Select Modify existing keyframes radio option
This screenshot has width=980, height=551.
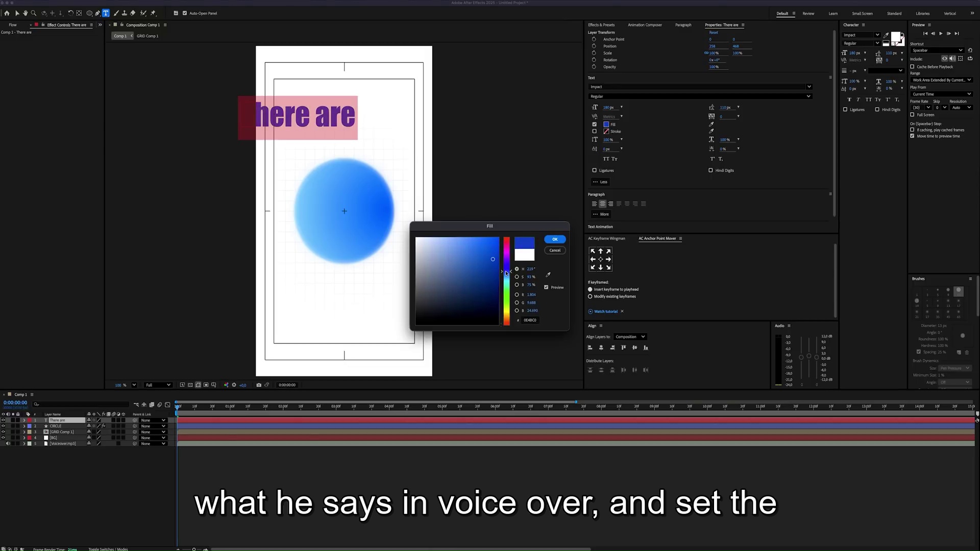click(590, 296)
